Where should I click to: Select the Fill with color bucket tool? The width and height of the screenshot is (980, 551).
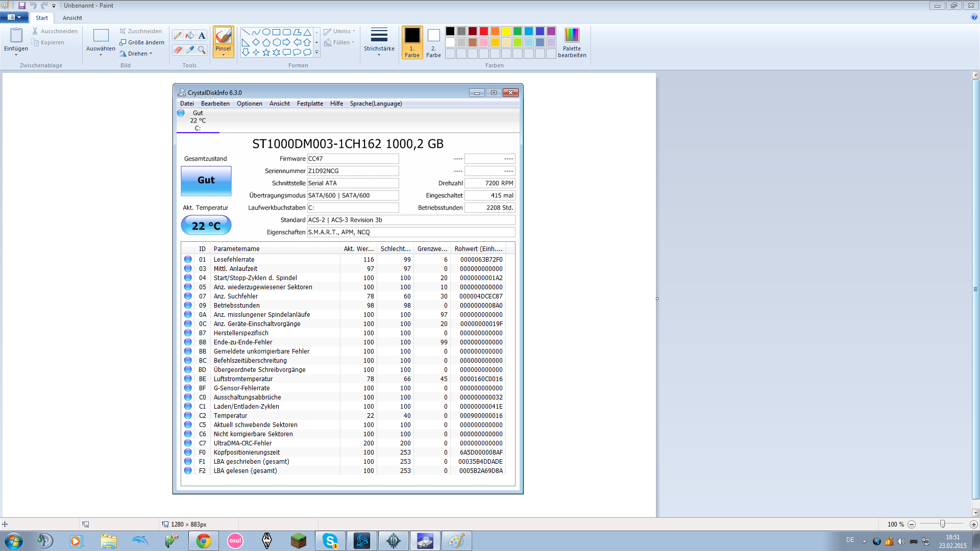(x=190, y=35)
